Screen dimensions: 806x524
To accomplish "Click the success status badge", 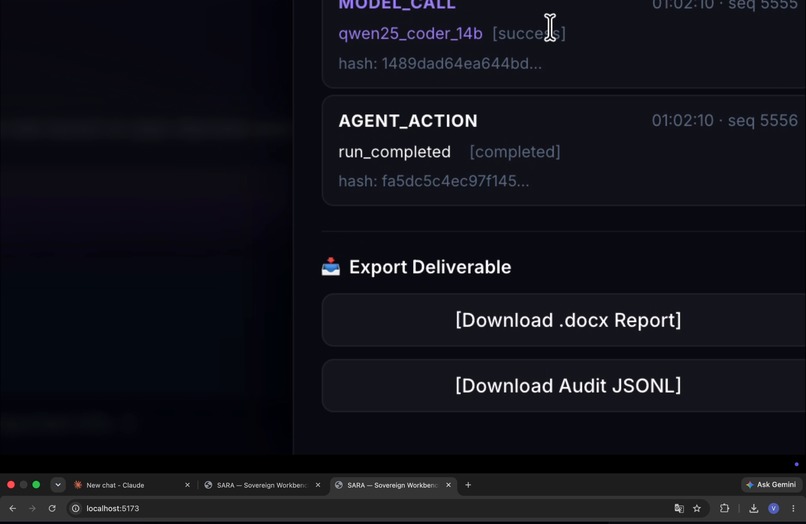I will pos(529,33).
